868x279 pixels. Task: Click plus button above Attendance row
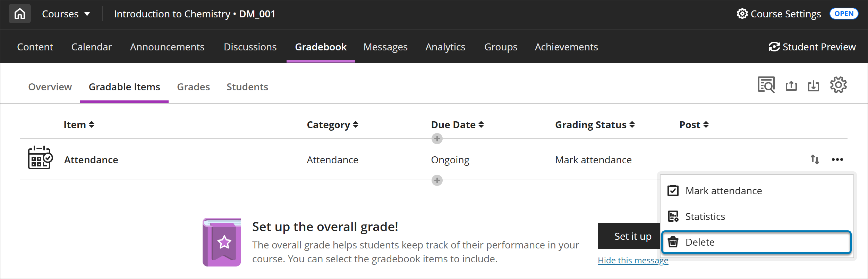pyautogui.click(x=437, y=139)
